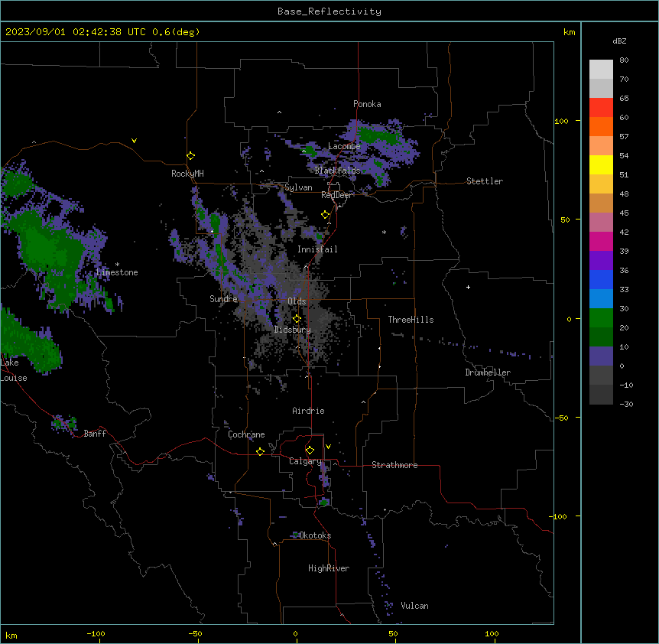Click the Banff town label
The width and height of the screenshot is (659, 644).
click(95, 434)
